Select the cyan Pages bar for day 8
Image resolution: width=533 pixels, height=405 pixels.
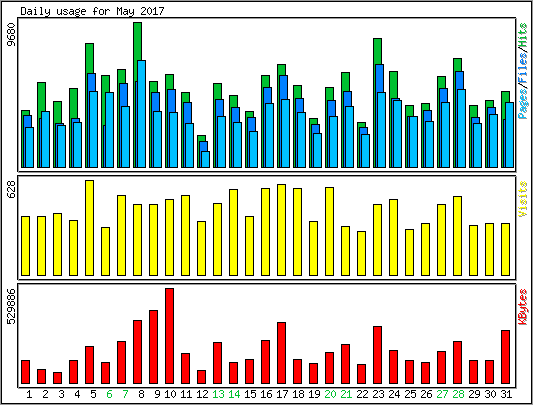tap(142, 114)
